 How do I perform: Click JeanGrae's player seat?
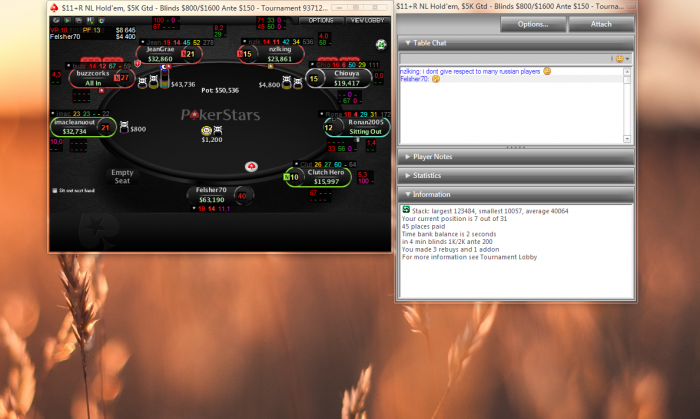point(169,54)
